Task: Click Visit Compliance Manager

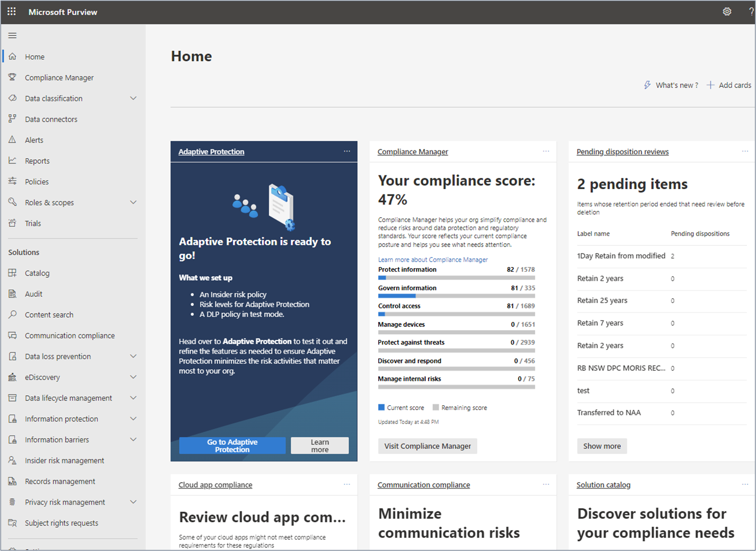Action: click(x=427, y=446)
